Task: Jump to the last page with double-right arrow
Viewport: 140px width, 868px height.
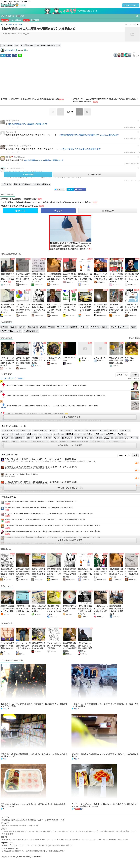Action: coord(87,112)
